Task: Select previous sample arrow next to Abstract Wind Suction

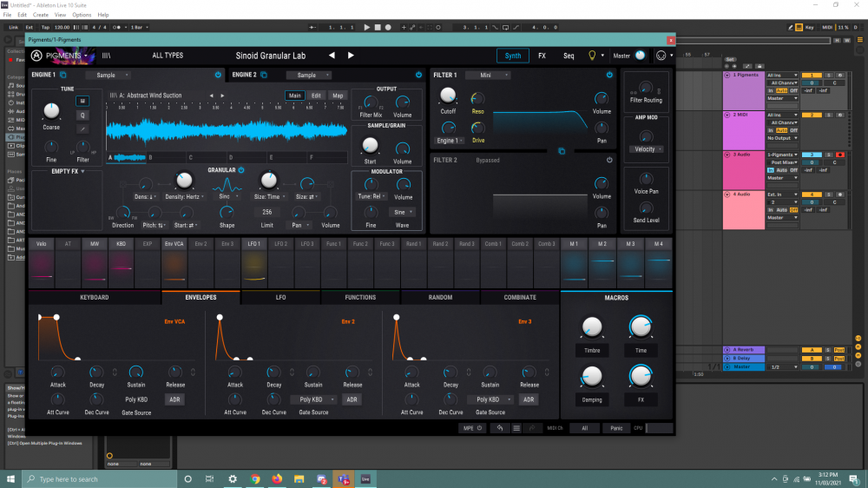Action: (211, 96)
